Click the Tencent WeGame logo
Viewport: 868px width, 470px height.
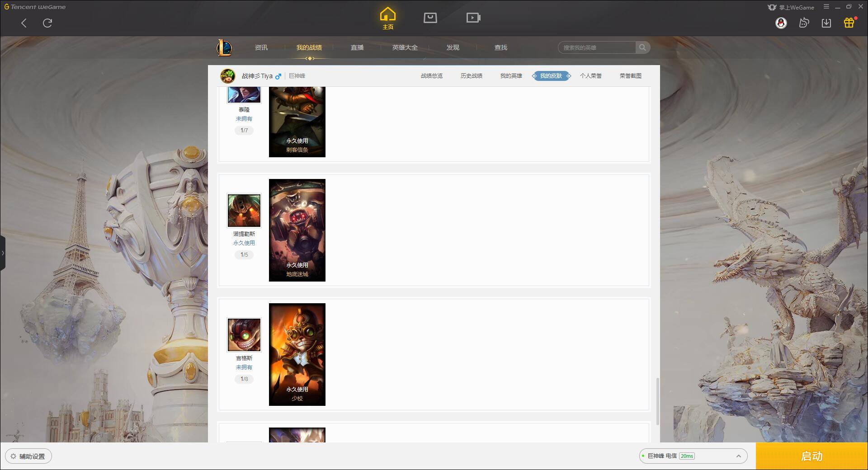pos(35,7)
